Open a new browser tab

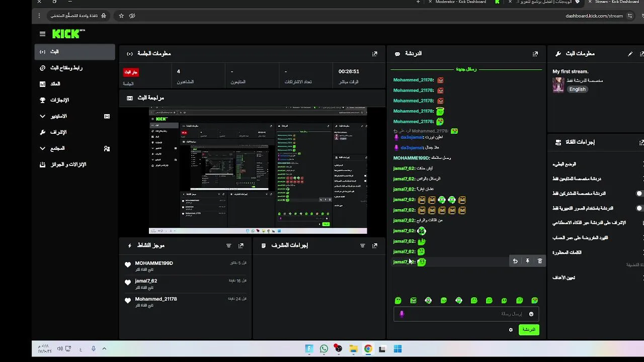(418, 2)
